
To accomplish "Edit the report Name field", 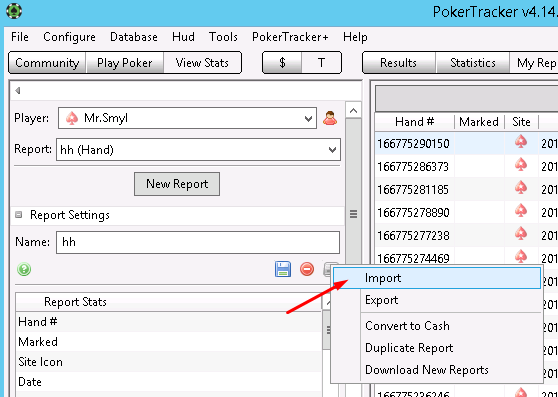I will click(198, 242).
